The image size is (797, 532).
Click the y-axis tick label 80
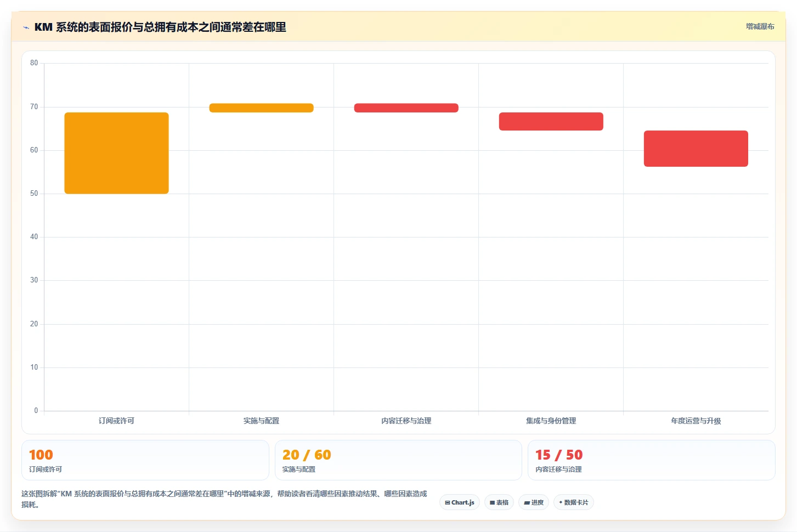coord(34,63)
